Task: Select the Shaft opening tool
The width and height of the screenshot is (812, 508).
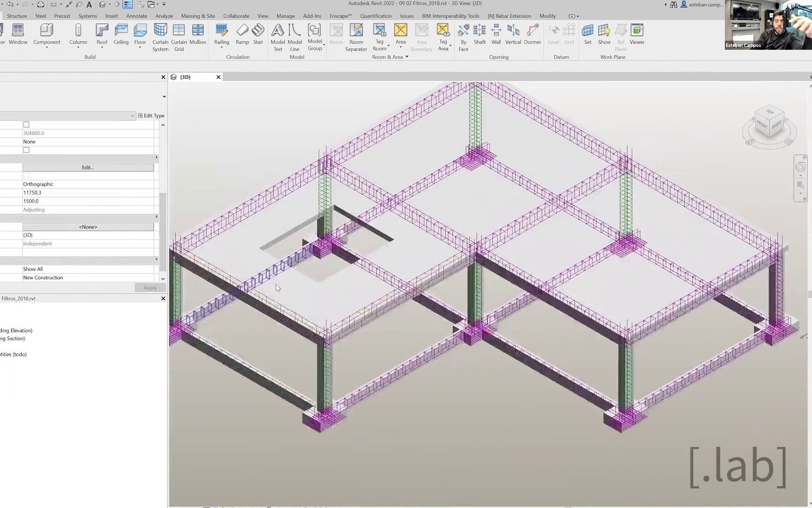Action: tap(479, 34)
